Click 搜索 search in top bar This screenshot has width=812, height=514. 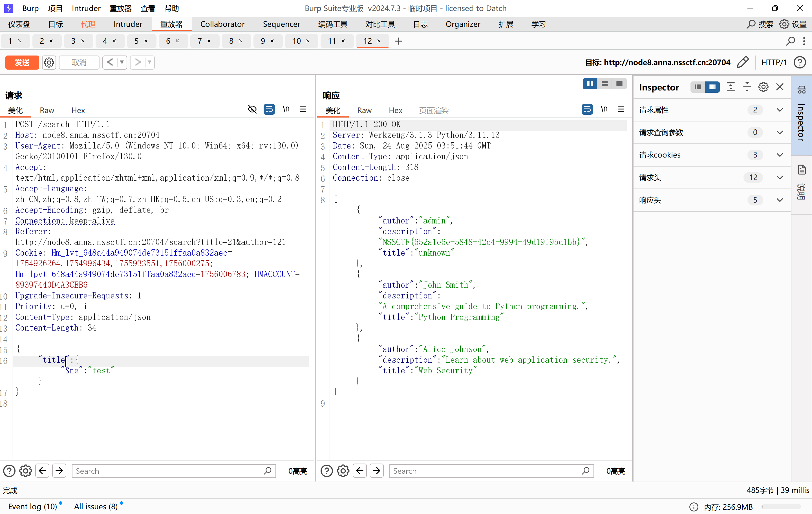(760, 24)
